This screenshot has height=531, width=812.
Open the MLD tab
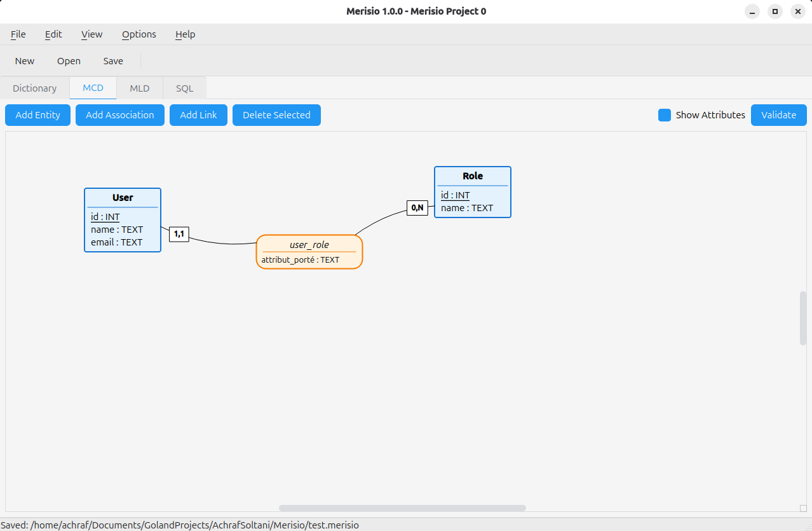point(140,88)
